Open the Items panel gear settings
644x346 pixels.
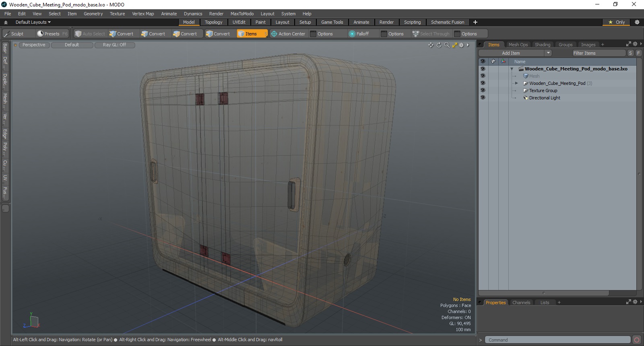point(635,44)
